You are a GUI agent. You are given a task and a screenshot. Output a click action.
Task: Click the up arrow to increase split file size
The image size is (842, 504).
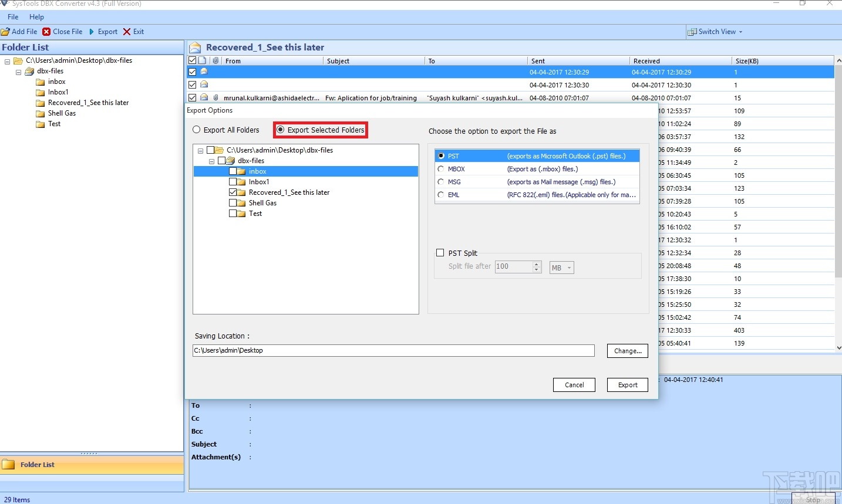coord(535,263)
